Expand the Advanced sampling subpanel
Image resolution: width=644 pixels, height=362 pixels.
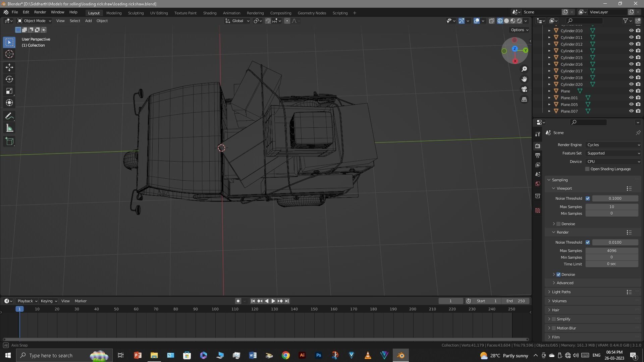click(x=565, y=283)
